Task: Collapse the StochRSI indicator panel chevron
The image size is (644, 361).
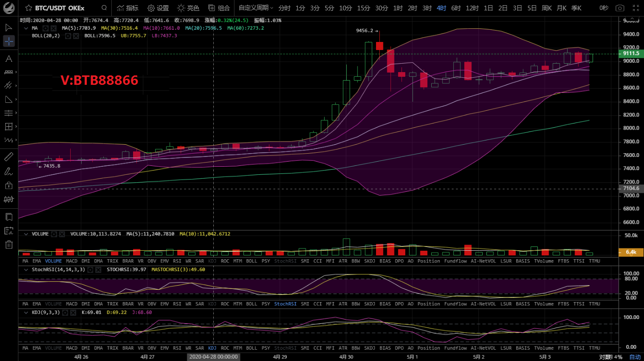Action: [25, 270]
